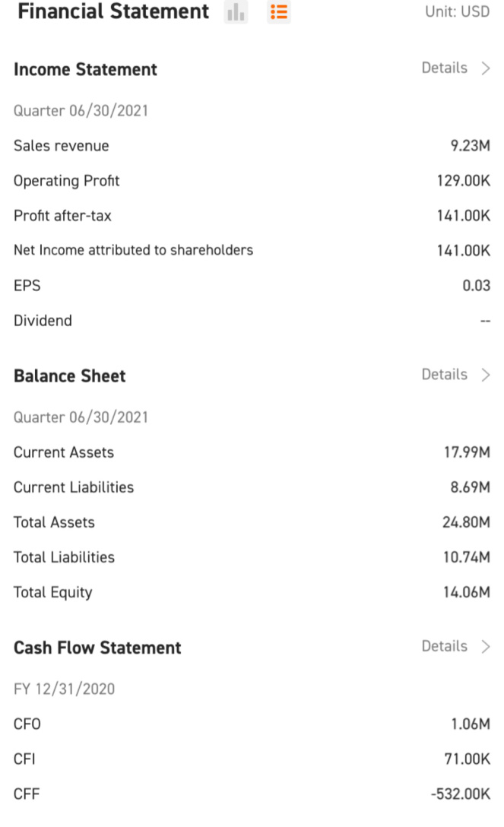Open Income Statement Details link
The width and height of the screenshot is (504, 827).
(445, 68)
